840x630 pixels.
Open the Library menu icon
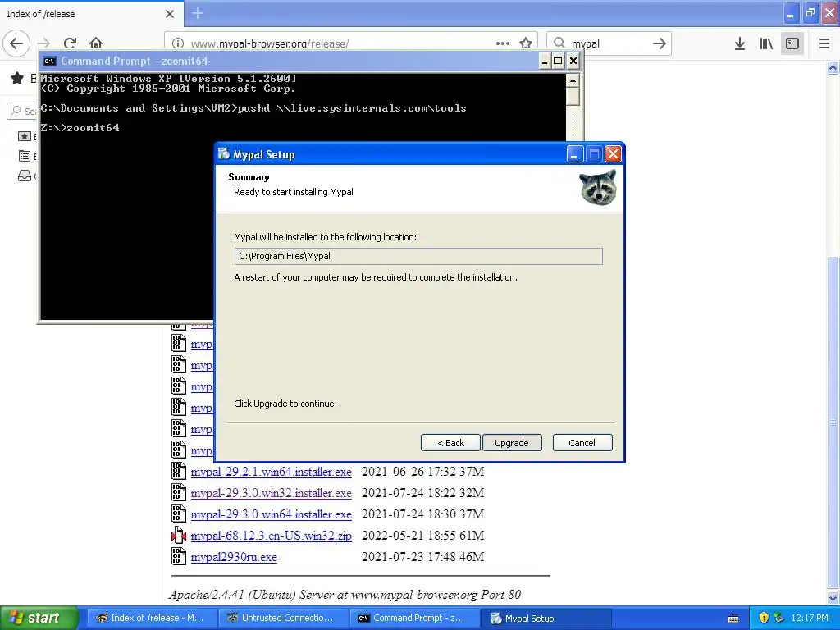[x=766, y=43]
